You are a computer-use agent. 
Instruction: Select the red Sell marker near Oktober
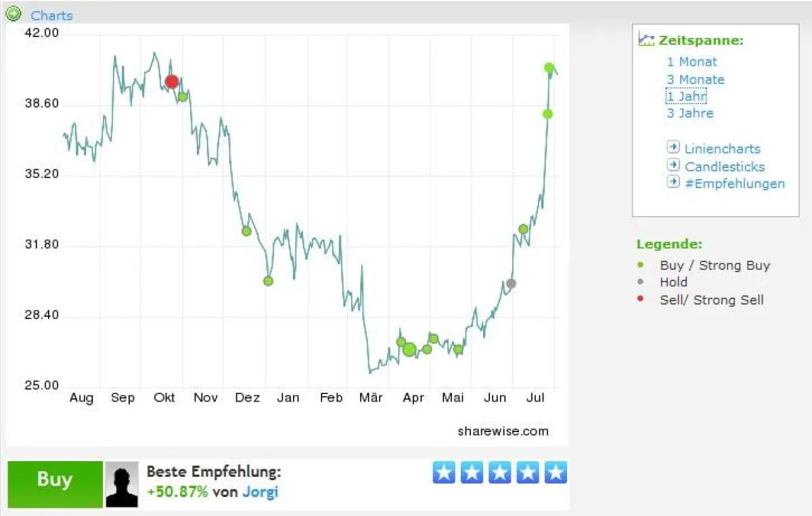tap(171, 81)
